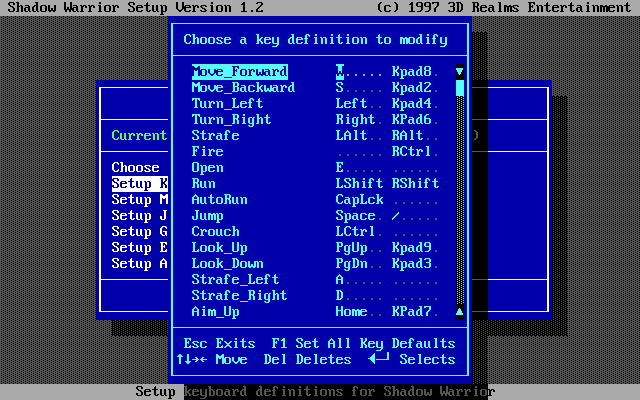Click the LAlt primary key binding
The image size is (640, 400).
351,136
